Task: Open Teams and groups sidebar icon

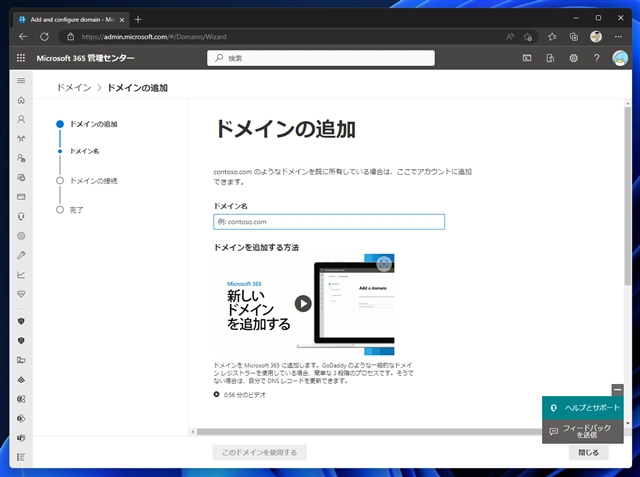Action: pos(21,139)
